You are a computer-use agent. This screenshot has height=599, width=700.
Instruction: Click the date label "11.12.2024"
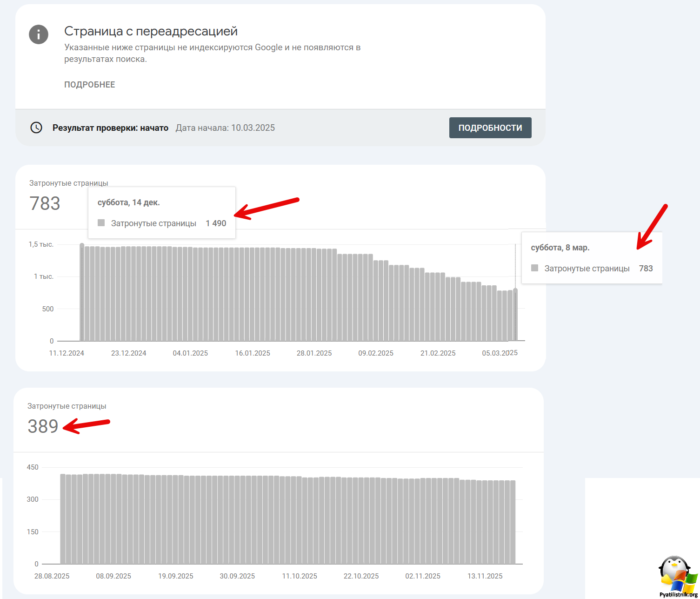tap(67, 353)
